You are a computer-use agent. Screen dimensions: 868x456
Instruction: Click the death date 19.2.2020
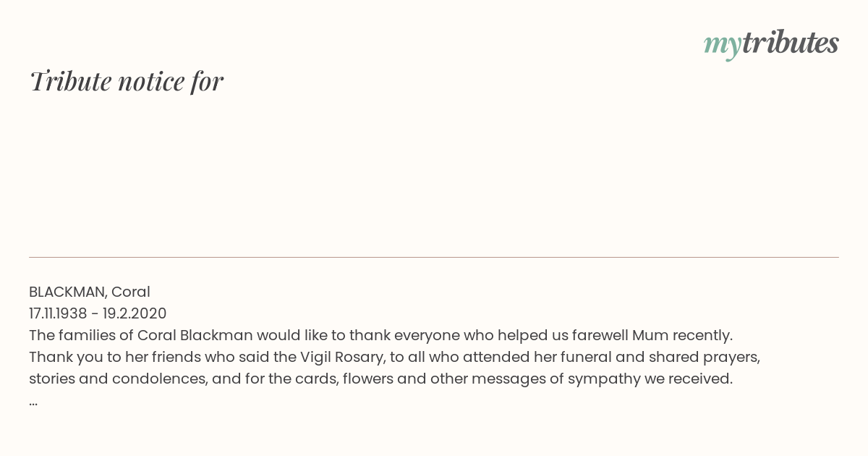point(135,313)
